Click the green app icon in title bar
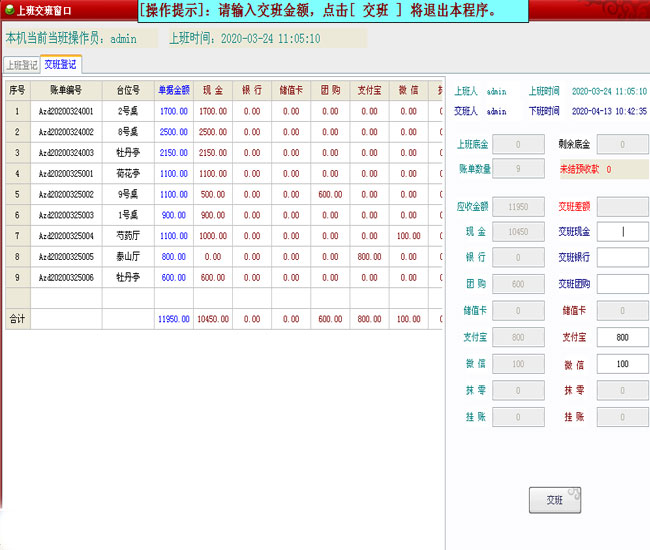The width and height of the screenshot is (650, 550). [x=9, y=10]
